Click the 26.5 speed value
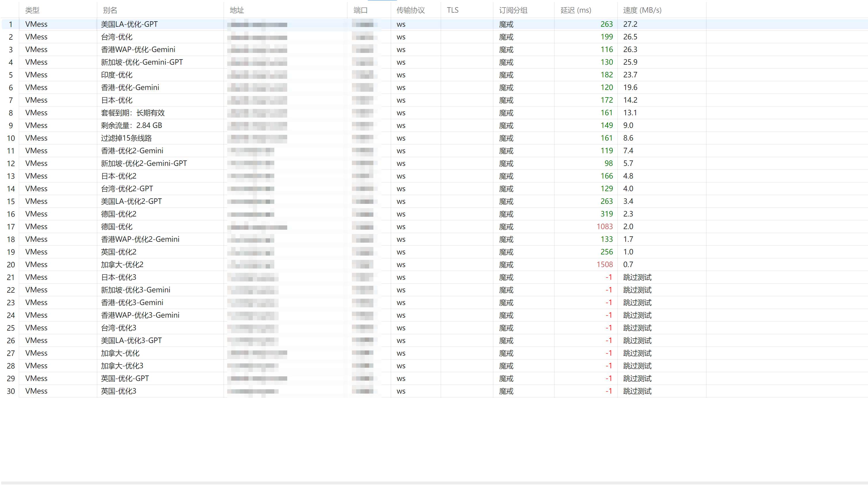The height and width of the screenshot is (485, 868). coord(630,37)
